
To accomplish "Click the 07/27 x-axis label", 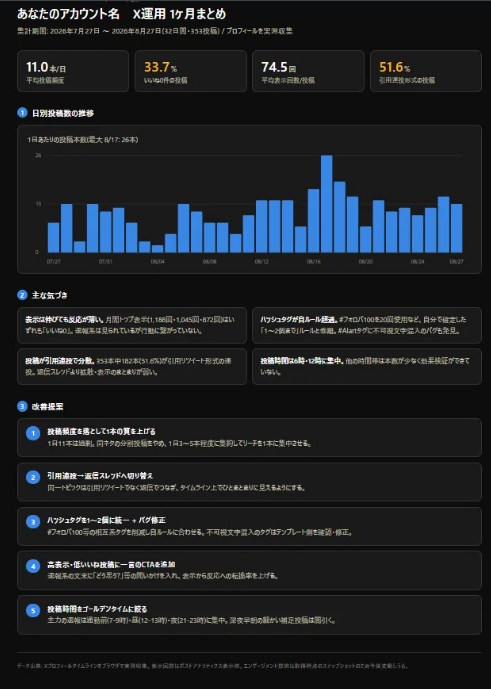I will (x=54, y=261).
